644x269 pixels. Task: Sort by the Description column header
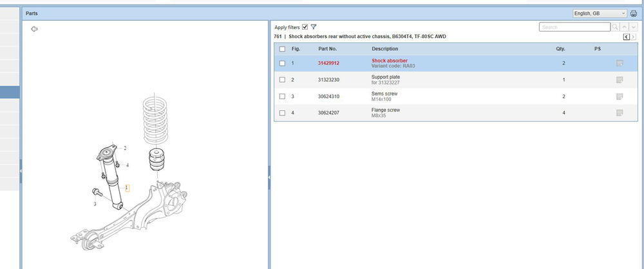[384, 49]
